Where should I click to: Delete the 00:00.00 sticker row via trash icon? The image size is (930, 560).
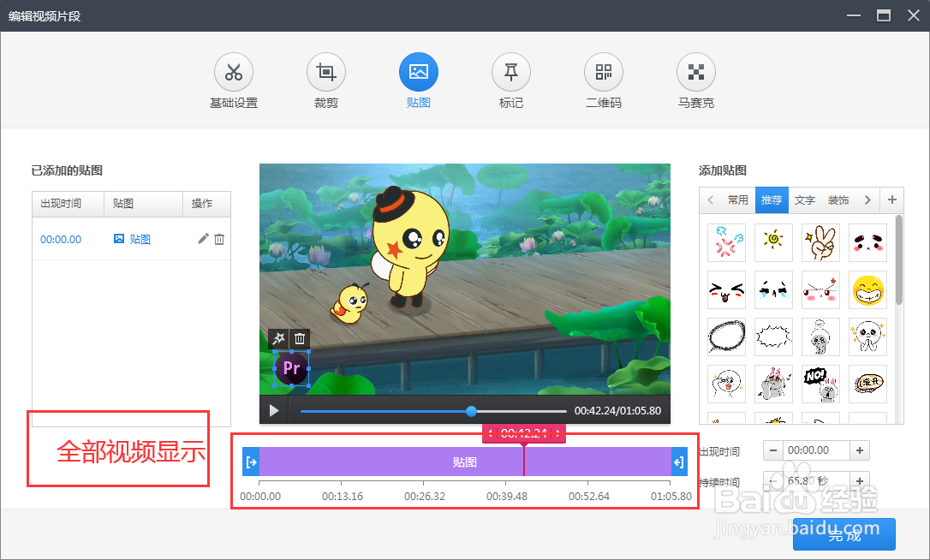point(219,239)
